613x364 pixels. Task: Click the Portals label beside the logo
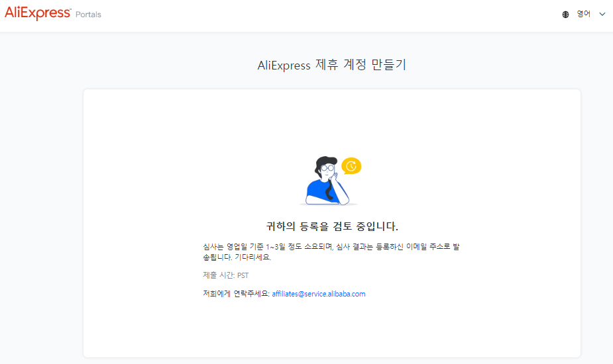88,15
